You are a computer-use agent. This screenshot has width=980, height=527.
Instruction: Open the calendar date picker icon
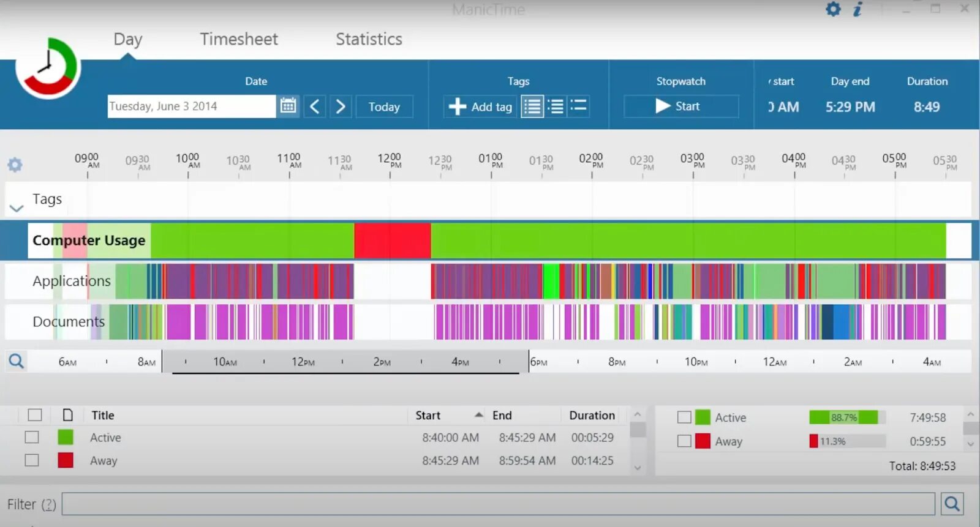pos(288,106)
